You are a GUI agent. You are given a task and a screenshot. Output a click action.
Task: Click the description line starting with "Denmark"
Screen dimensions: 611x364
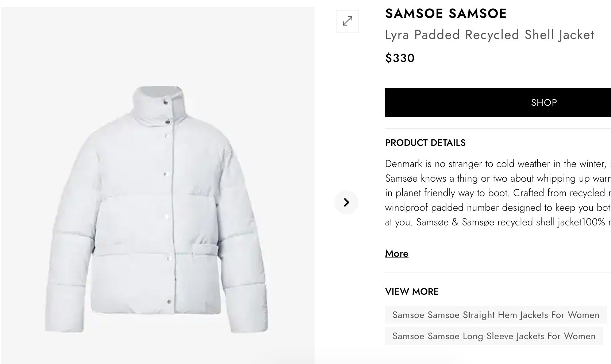tap(497, 164)
